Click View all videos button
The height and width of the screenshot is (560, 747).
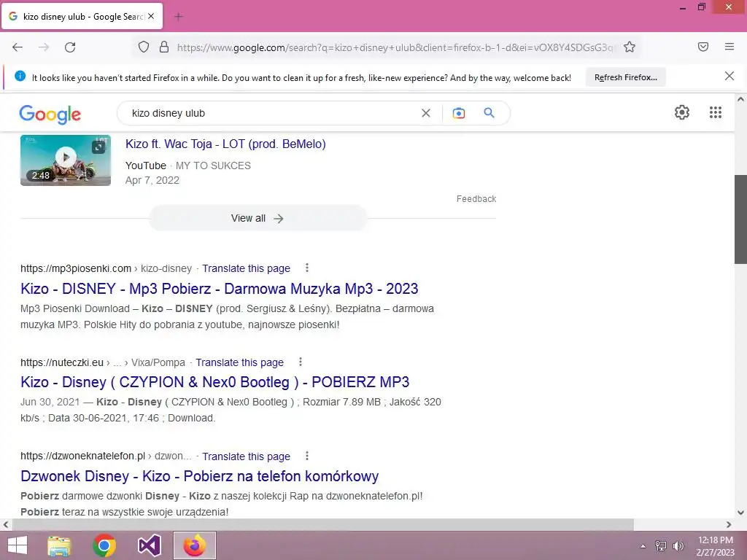coord(258,218)
